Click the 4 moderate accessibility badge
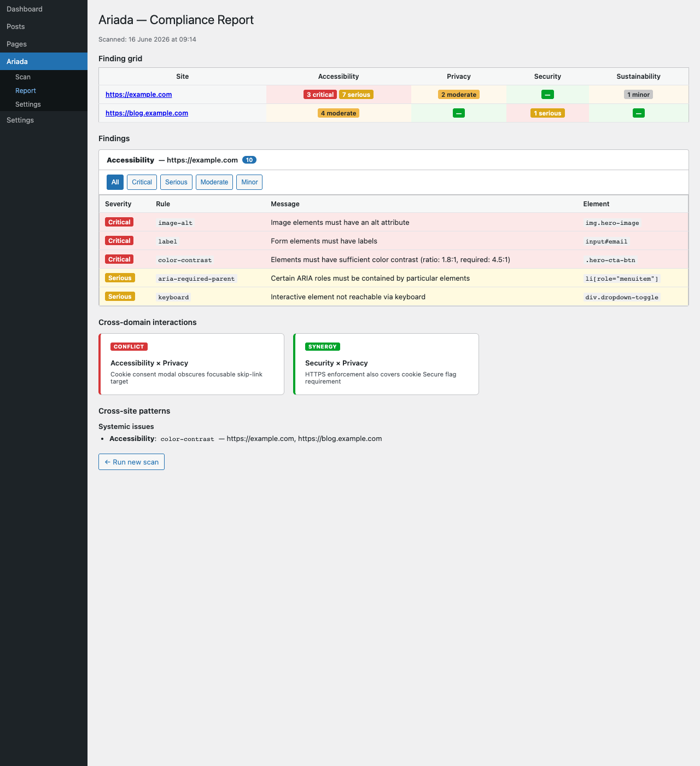The width and height of the screenshot is (700, 766). coord(339,113)
